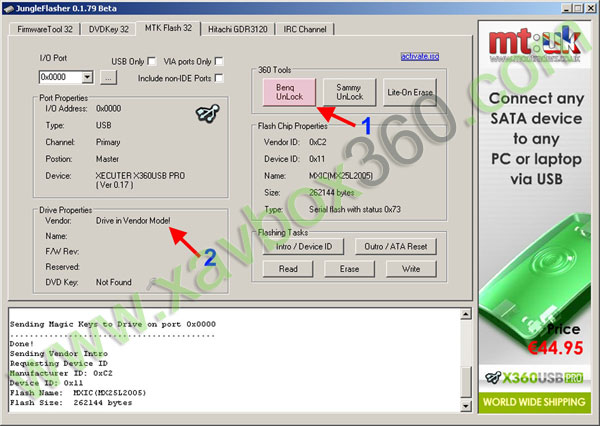Select the MTK Flash 32 tab
Viewport: 600px width, 426px height.
[x=168, y=28]
